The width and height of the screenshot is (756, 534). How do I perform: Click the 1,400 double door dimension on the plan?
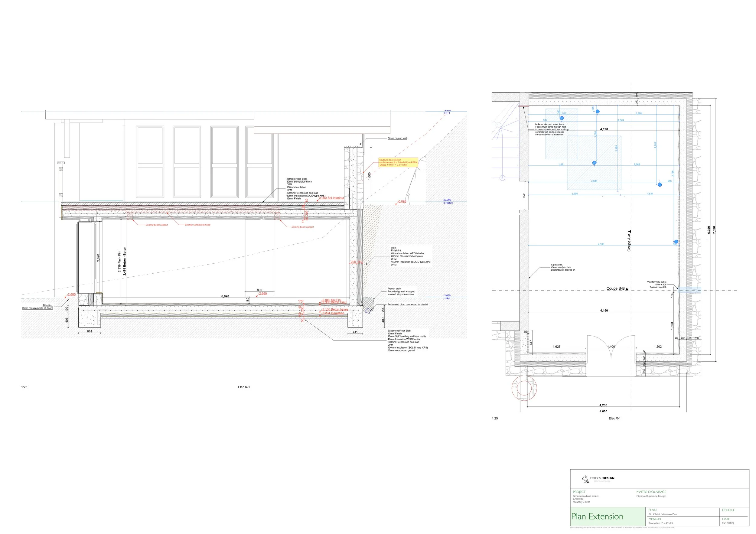pyautogui.click(x=611, y=347)
